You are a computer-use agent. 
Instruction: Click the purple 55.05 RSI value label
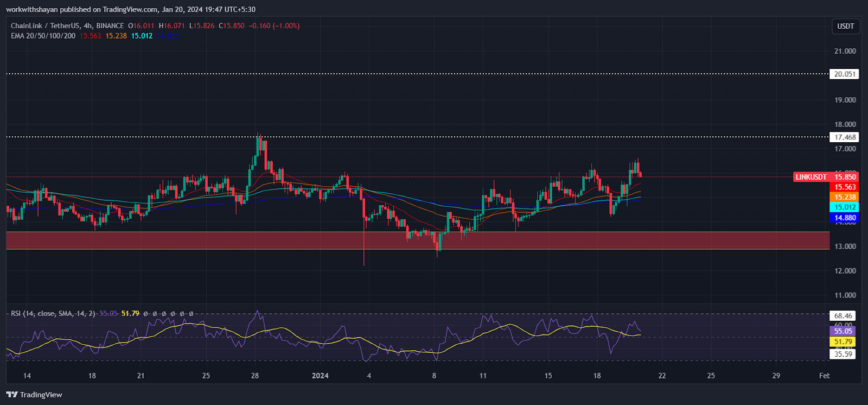(x=843, y=331)
